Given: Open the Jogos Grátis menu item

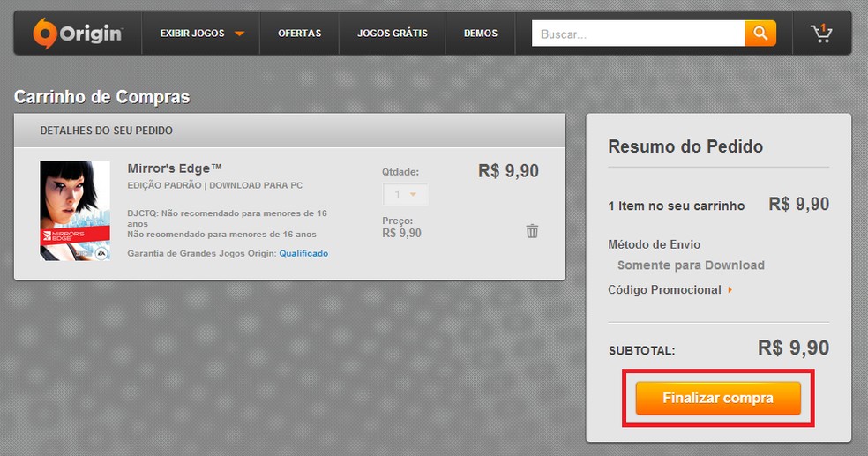Looking at the screenshot, I should tap(393, 34).
